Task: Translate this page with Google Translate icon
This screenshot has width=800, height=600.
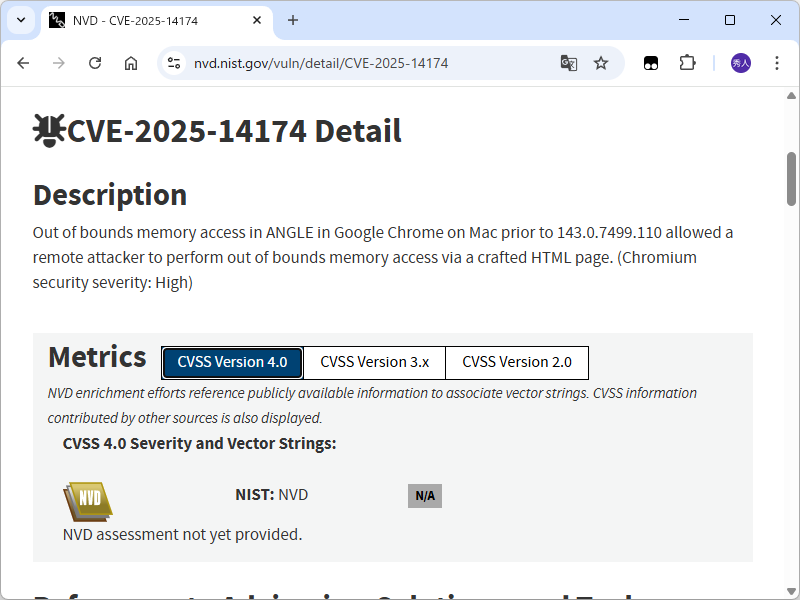Action: [x=569, y=63]
